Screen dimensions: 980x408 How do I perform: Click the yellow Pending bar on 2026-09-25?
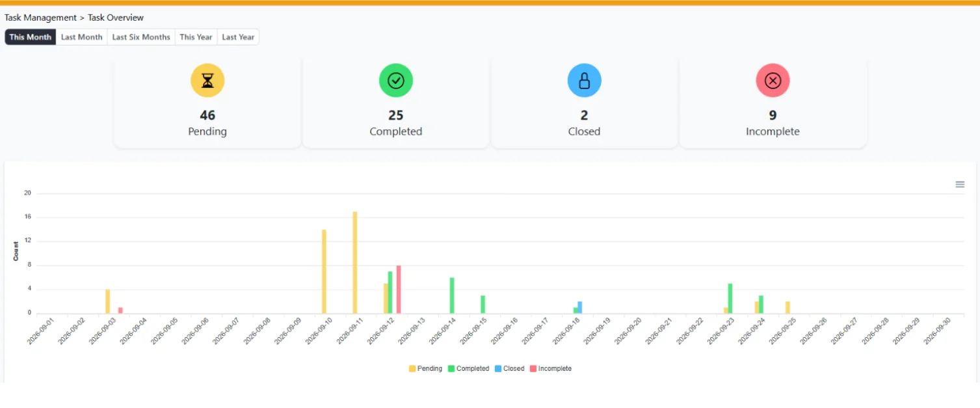pos(788,308)
